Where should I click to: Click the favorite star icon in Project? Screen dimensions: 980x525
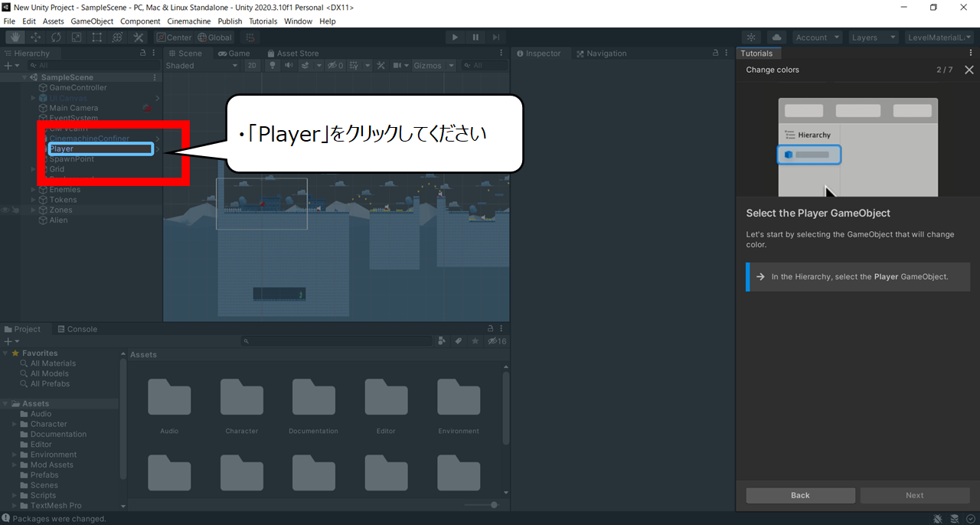pyautogui.click(x=476, y=341)
